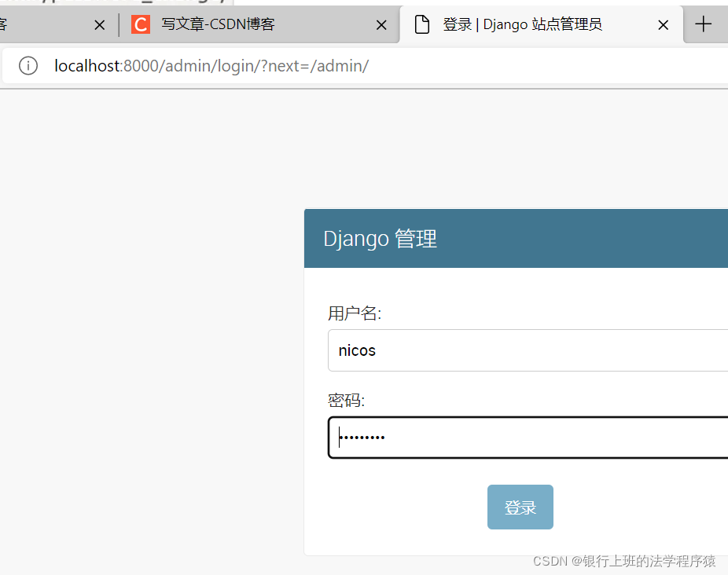Switch to the 写文章-CSDN博客 tab
This screenshot has height=575, width=728.
click(258, 24)
